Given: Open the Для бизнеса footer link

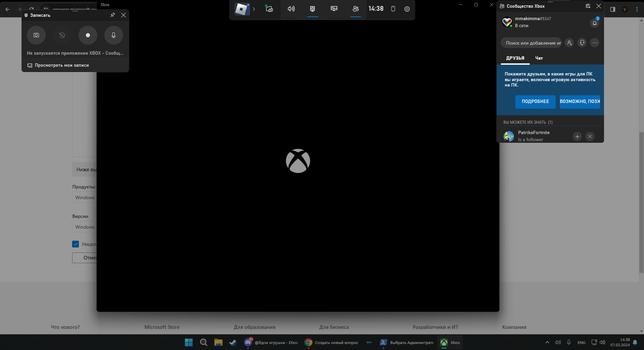Looking at the screenshot, I should (x=334, y=327).
